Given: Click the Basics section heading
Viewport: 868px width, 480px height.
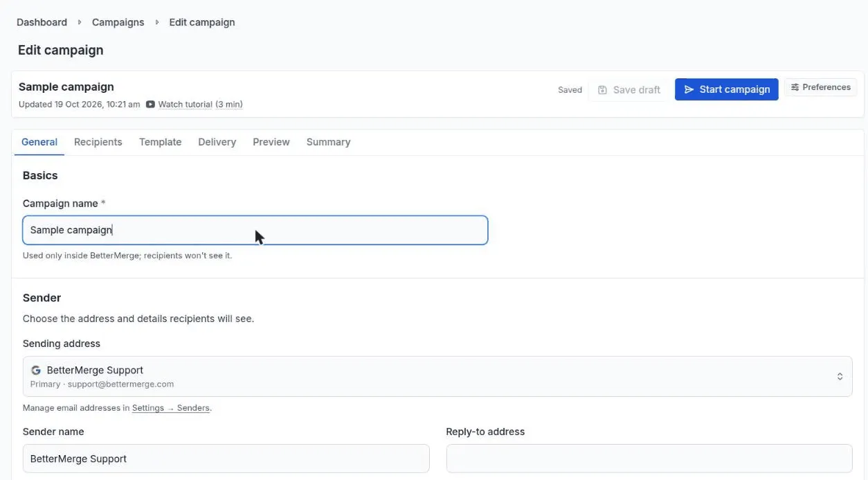Looking at the screenshot, I should pyautogui.click(x=40, y=175).
